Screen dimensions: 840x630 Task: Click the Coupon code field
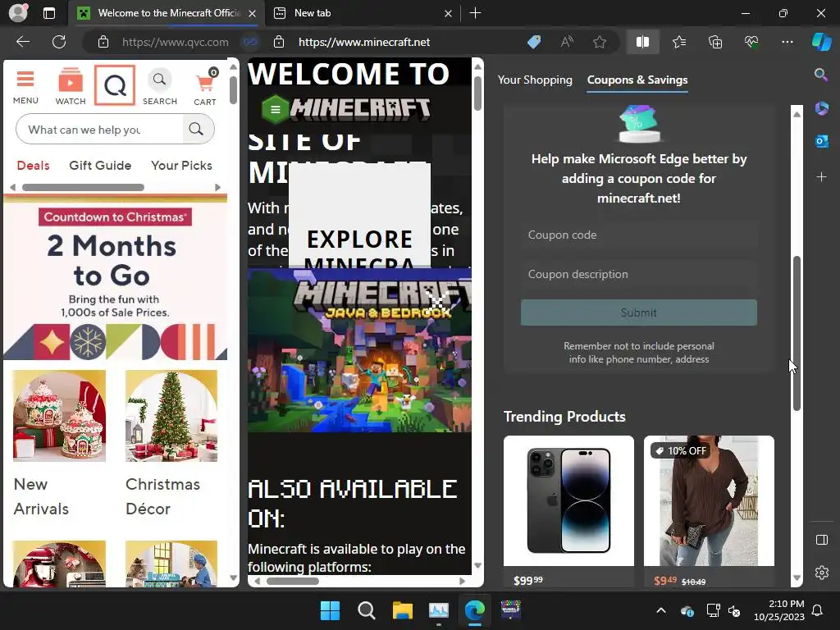click(x=638, y=235)
